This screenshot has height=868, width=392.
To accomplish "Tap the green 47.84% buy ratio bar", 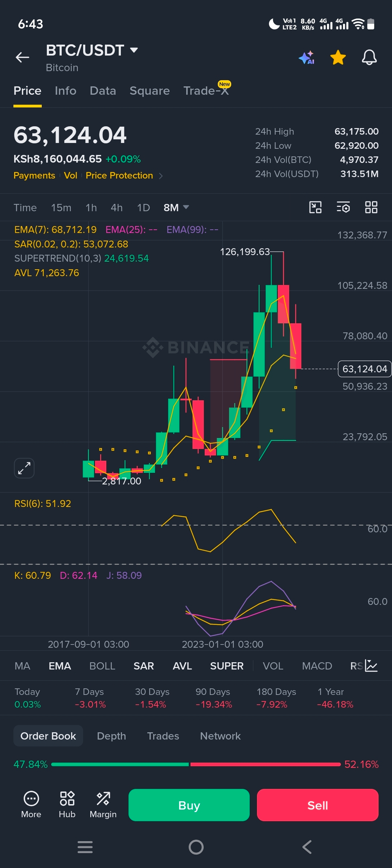I will coord(120,764).
